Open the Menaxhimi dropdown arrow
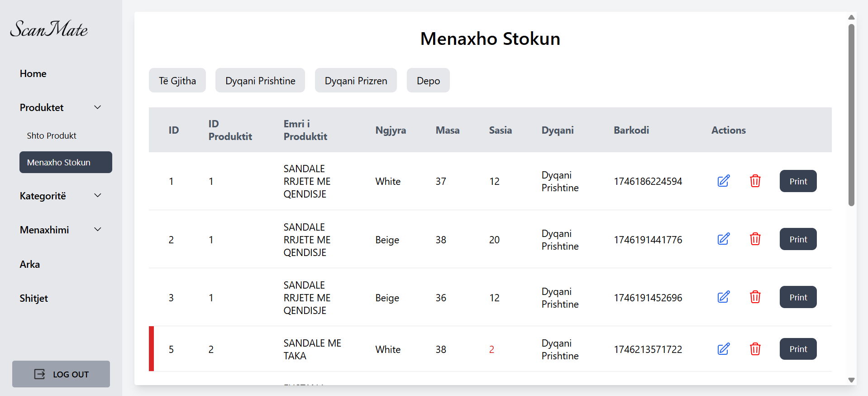Screen dimensions: 868x396 click(97, 230)
